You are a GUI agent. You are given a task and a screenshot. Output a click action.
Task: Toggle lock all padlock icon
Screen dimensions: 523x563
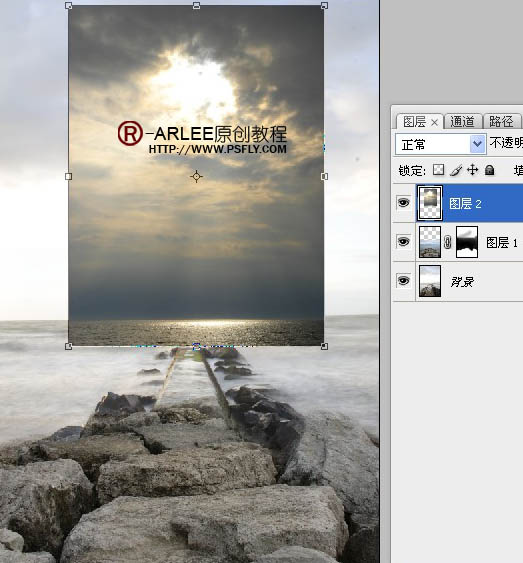(490, 170)
